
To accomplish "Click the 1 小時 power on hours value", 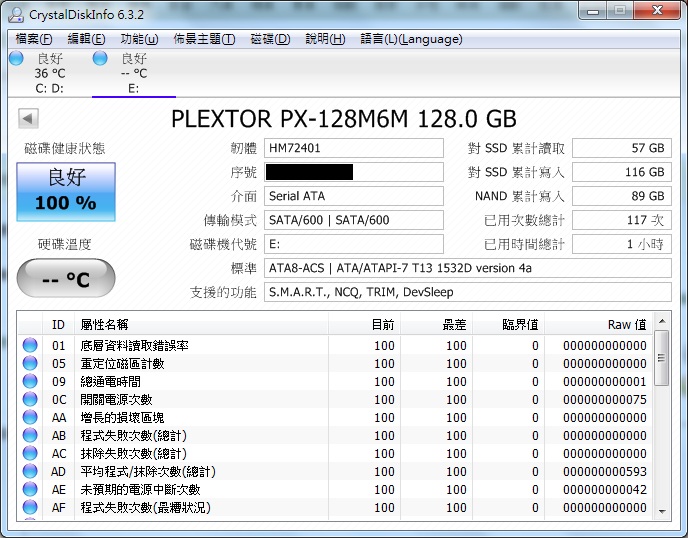I will click(x=622, y=244).
